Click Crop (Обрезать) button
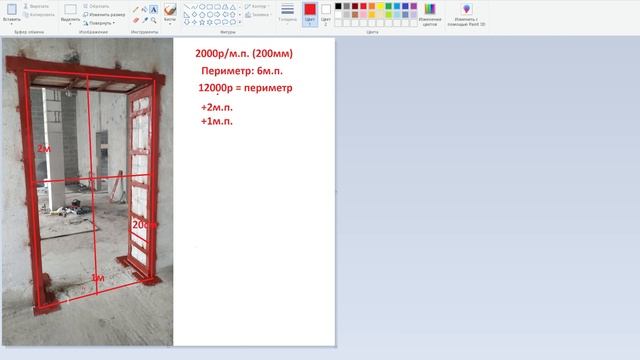This screenshot has height=360, width=640. (96, 6)
